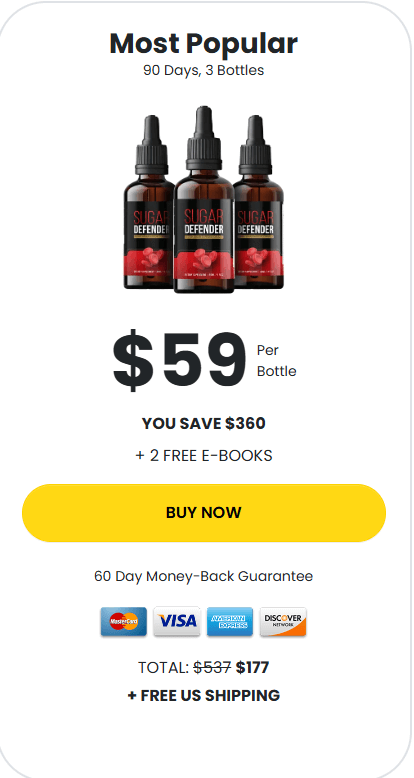Click the center Sugar Defender bottle
This screenshot has width=414, height=778.
click(x=204, y=199)
